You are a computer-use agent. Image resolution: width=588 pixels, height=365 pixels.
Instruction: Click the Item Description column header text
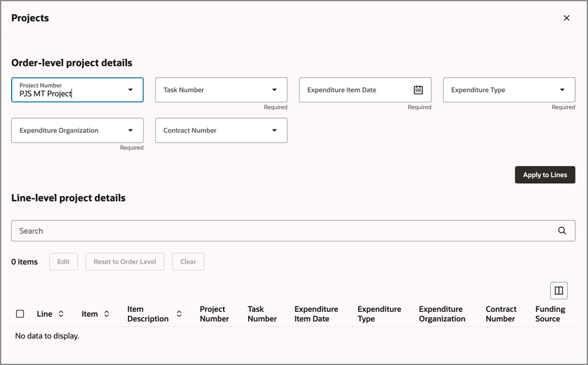[148, 314]
